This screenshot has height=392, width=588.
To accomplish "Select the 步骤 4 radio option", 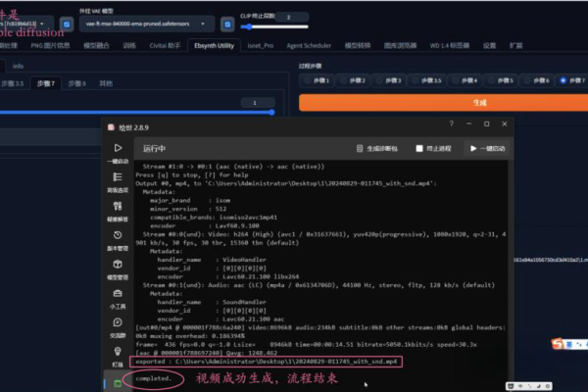I will 465,80.
